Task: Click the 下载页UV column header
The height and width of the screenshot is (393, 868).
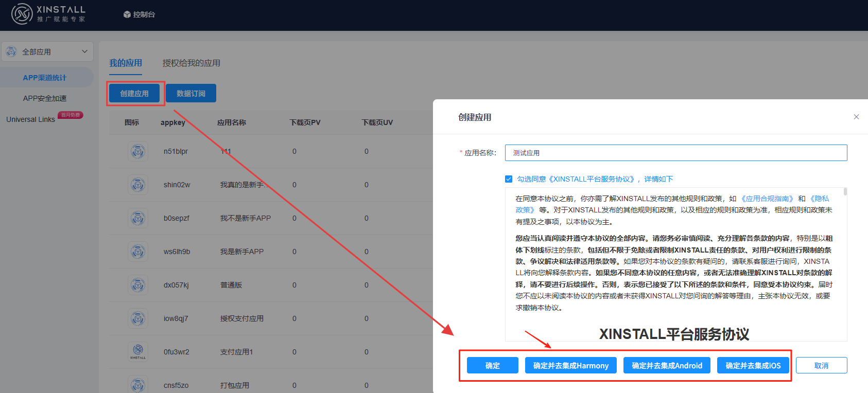Action: 377,122
